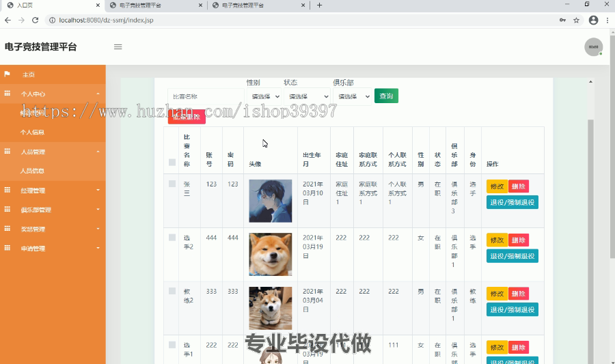Viewport: 615px width, 364px height.
Task: Open 人员信息 in the sidebar
Action: 32,171
